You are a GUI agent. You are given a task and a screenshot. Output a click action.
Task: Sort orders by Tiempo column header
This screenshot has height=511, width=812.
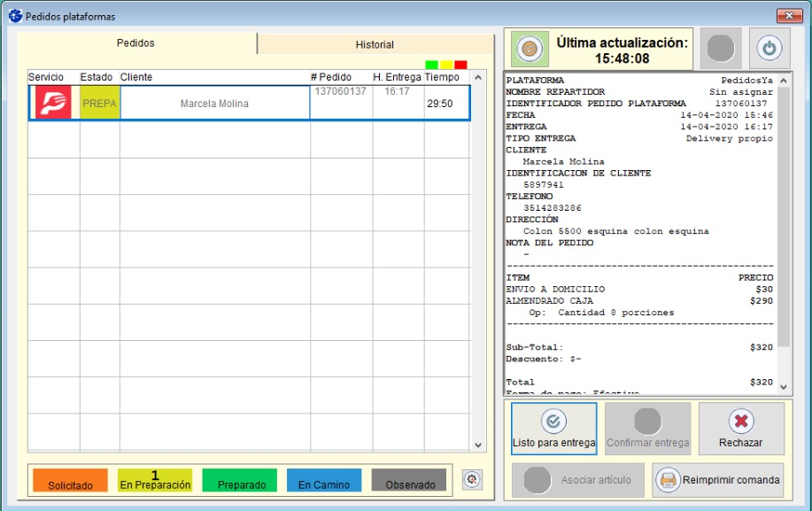(442, 77)
